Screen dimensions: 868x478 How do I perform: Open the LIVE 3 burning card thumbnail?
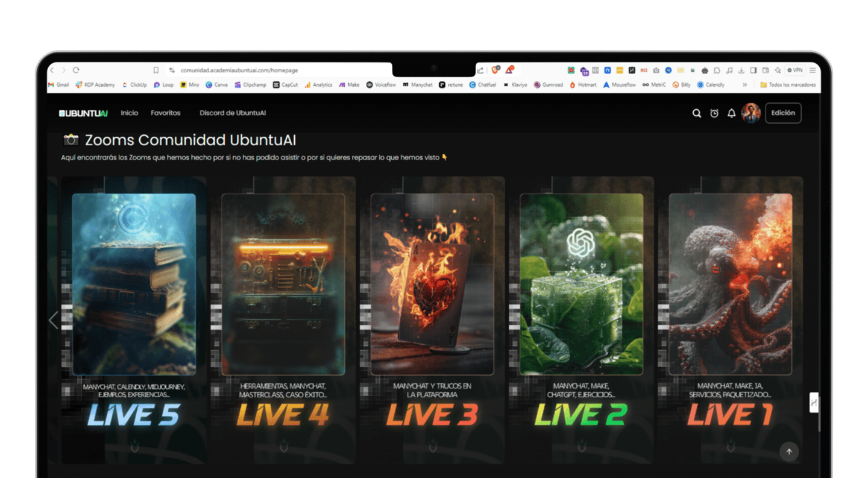[432, 285]
